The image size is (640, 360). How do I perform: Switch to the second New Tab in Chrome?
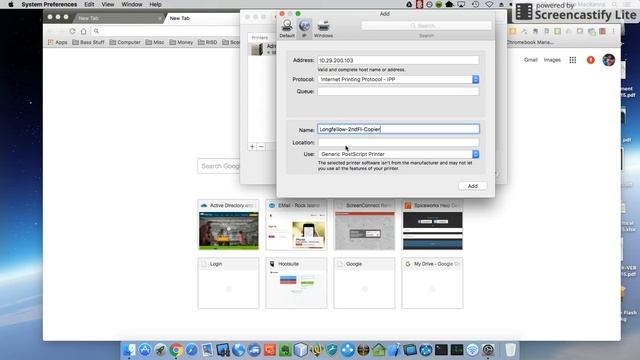(x=202, y=18)
